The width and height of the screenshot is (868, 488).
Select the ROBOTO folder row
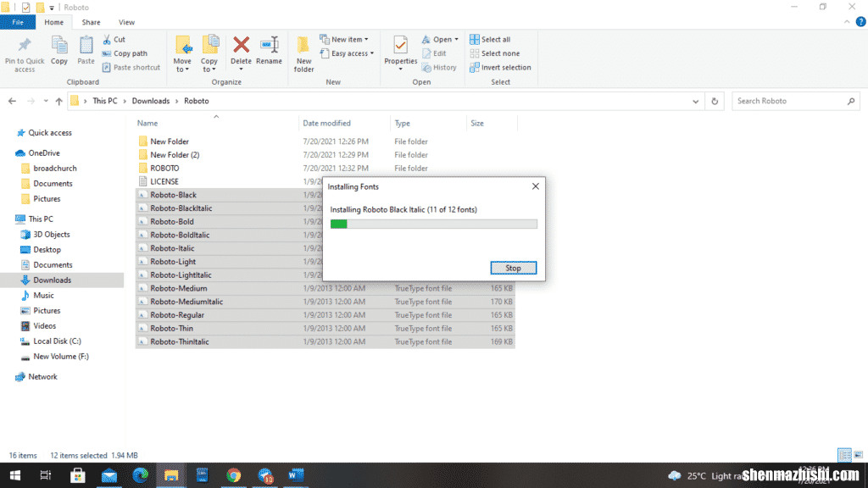click(325, 169)
